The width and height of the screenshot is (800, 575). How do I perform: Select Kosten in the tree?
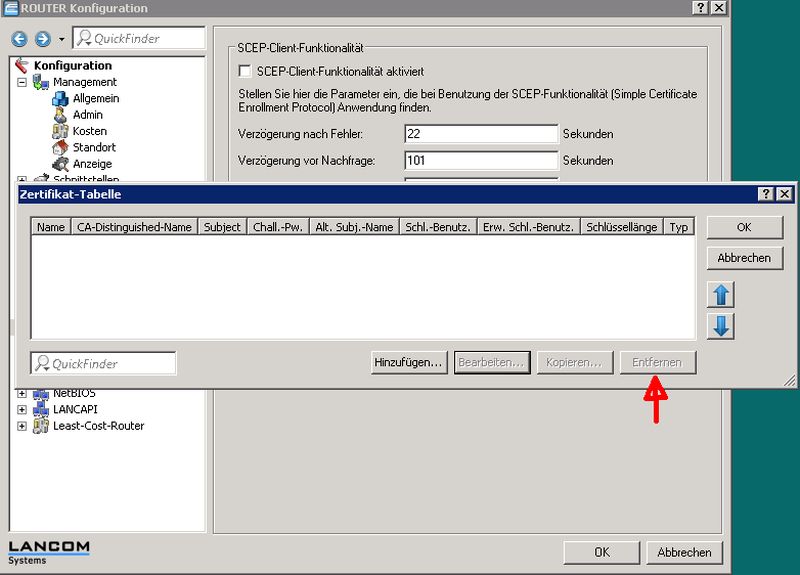(x=90, y=131)
